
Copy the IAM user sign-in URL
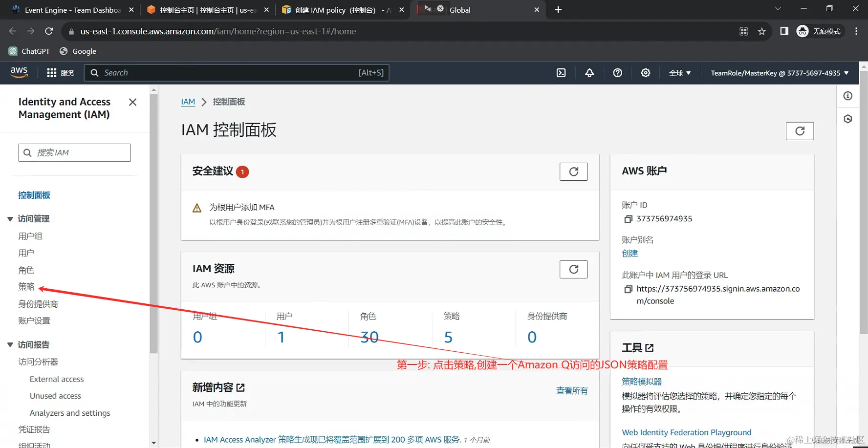point(628,289)
